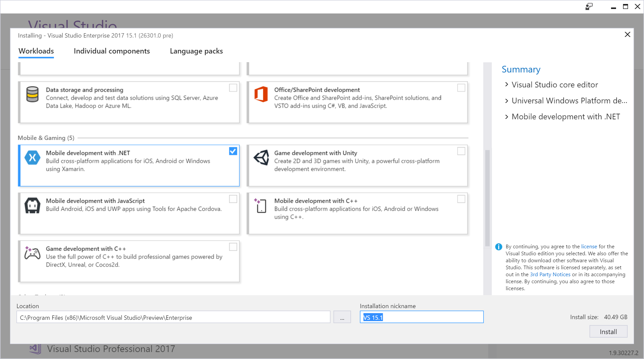Select the Mobile development with JavaScript title
Image resolution: width=644 pixels, height=359 pixels.
pyautogui.click(x=95, y=201)
